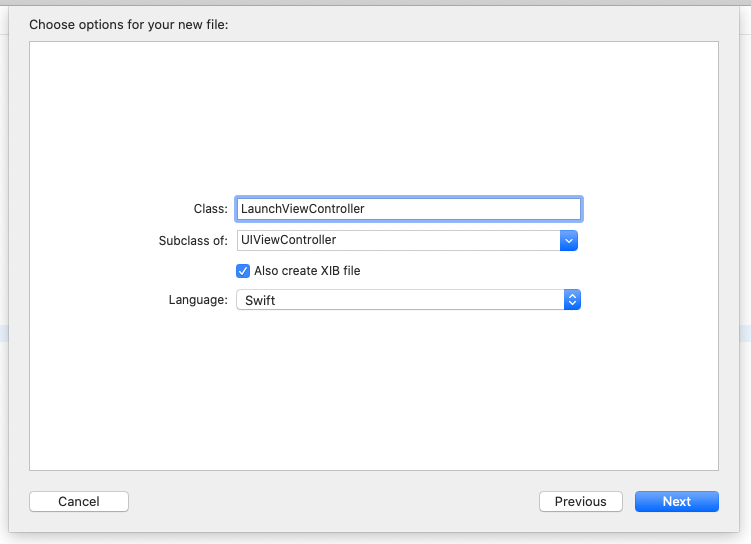The height and width of the screenshot is (544, 751).
Task: Click the Language selector up-down arrows
Action: (x=572, y=300)
